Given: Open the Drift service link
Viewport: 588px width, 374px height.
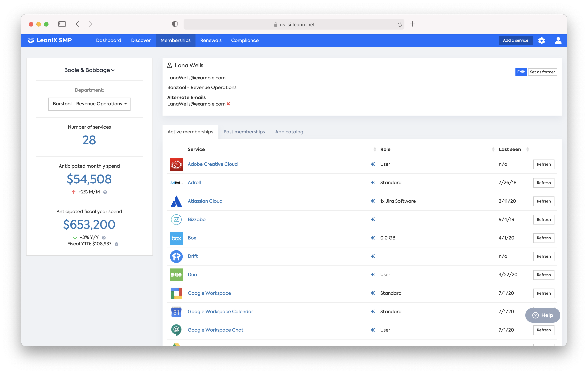Looking at the screenshot, I should [193, 256].
